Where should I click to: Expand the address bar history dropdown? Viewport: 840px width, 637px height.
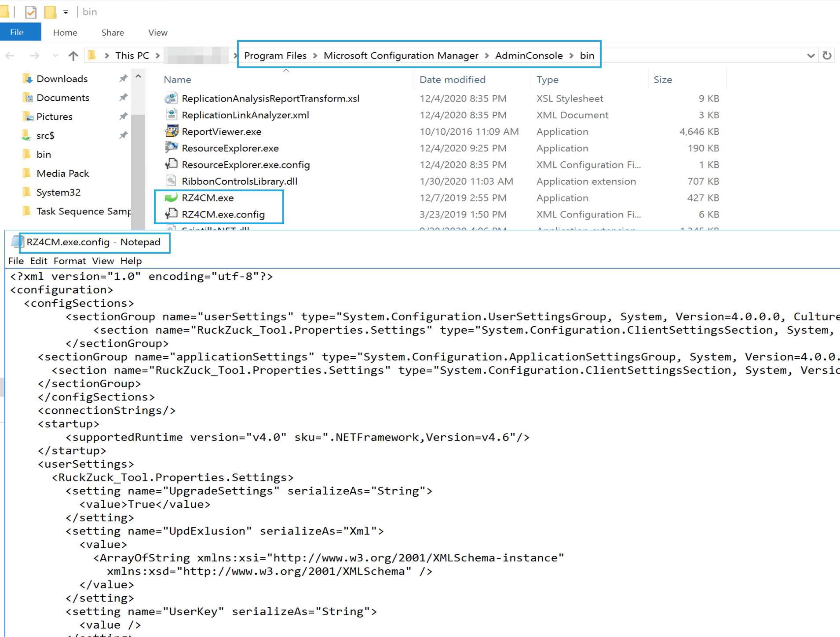811,56
